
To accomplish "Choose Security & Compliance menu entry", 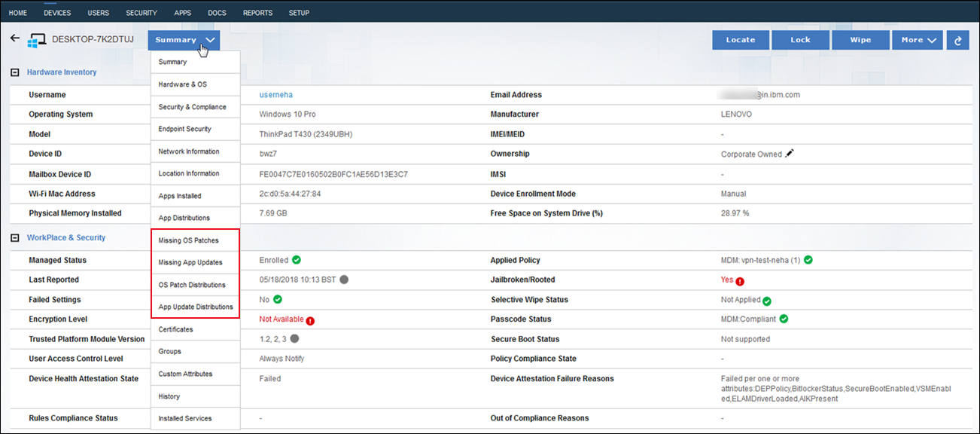I will (x=192, y=107).
